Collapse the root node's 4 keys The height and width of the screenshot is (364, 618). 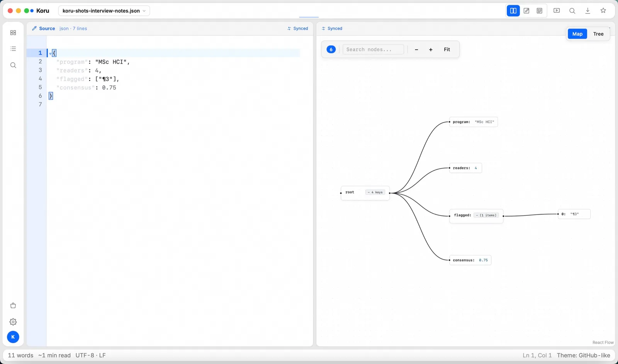point(375,192)
